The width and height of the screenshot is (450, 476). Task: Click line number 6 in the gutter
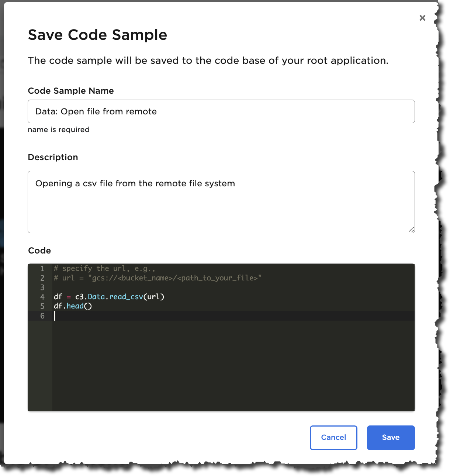tap(42, 316)
